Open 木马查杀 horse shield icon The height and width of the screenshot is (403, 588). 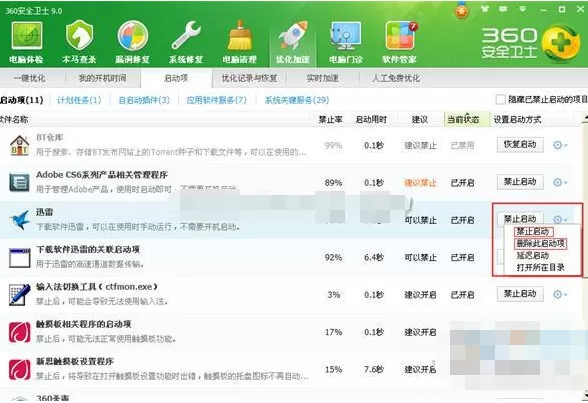point(79,41)
